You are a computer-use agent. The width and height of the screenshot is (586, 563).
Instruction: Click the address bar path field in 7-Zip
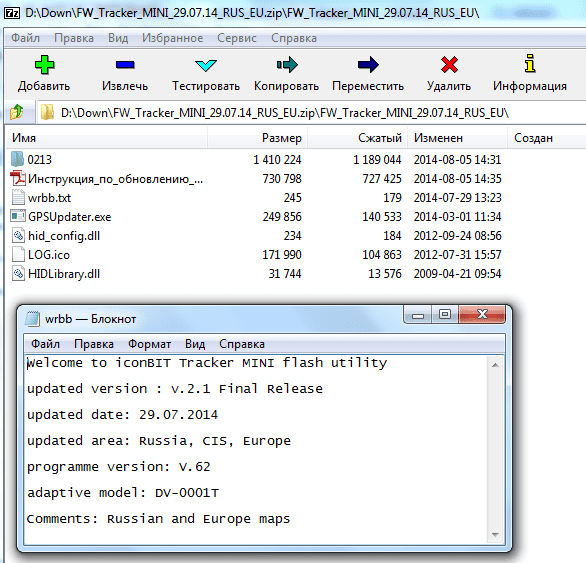tap(311, 112)
